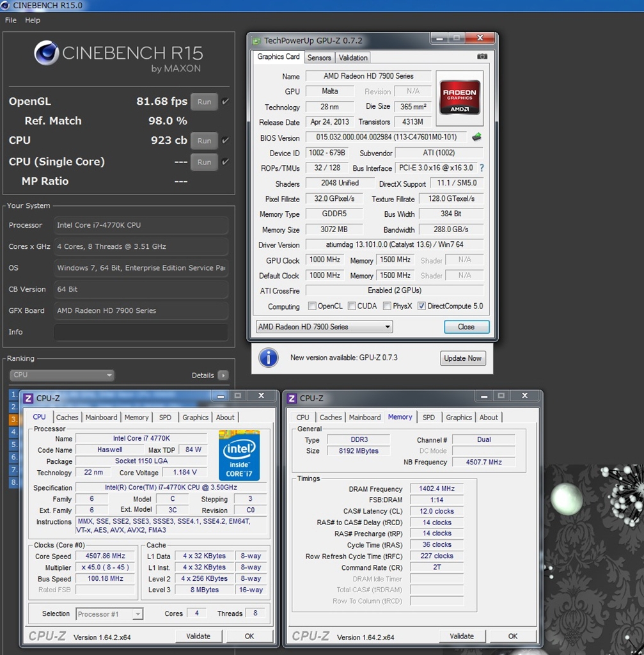Toggle the DirectCompute 5.0 checkbox
This screenshot has height=655, width=644.
pos(421,306)
